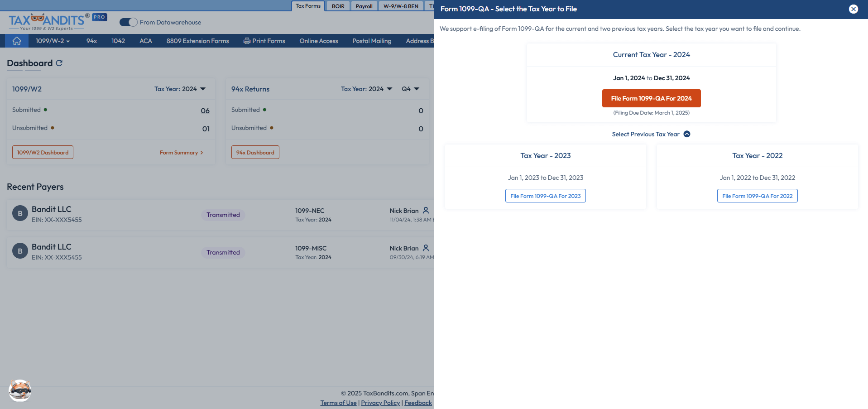Click Tax Year - 2022 card heading
This screenshot has width=868, height=409.
[x=757, y=155]
